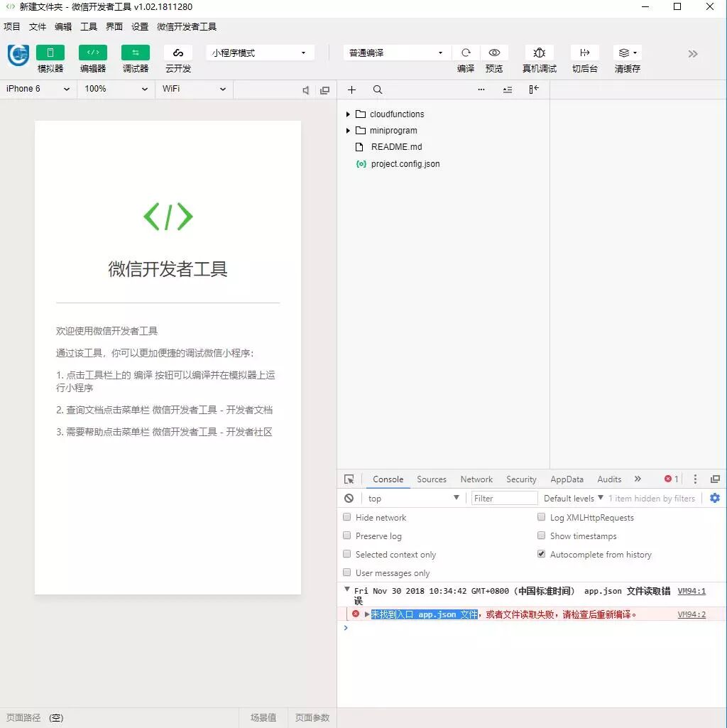Screen dimensions: 727x728
Task: Toggle the simulator (模拟器) panel button
Action: (x=50, y=53)
